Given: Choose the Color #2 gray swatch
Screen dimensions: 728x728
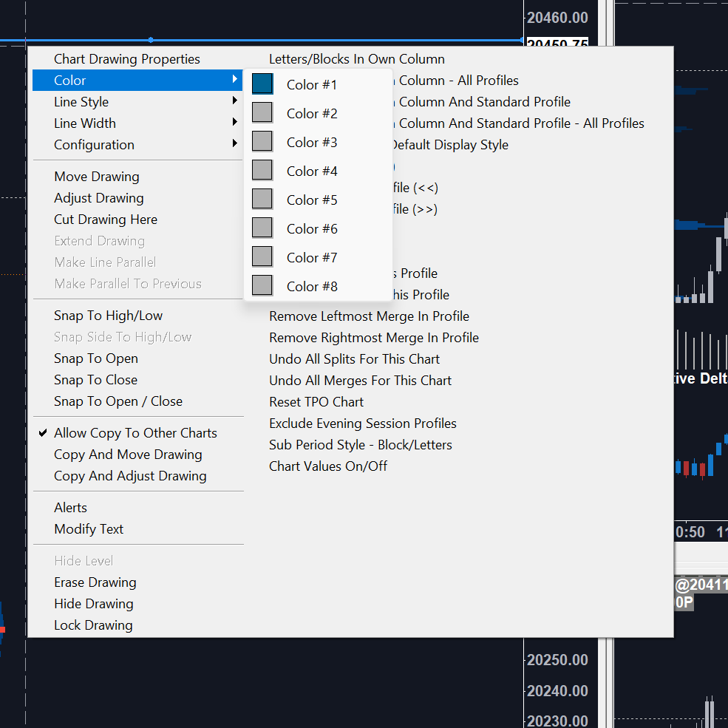Looking at the screenshot, I should pos(262,113).
